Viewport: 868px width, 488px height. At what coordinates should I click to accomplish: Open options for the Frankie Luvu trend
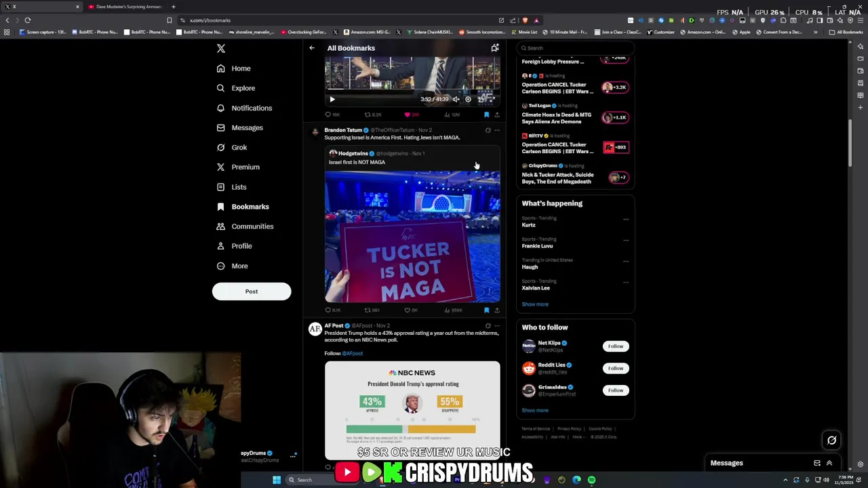click(626, 240)
